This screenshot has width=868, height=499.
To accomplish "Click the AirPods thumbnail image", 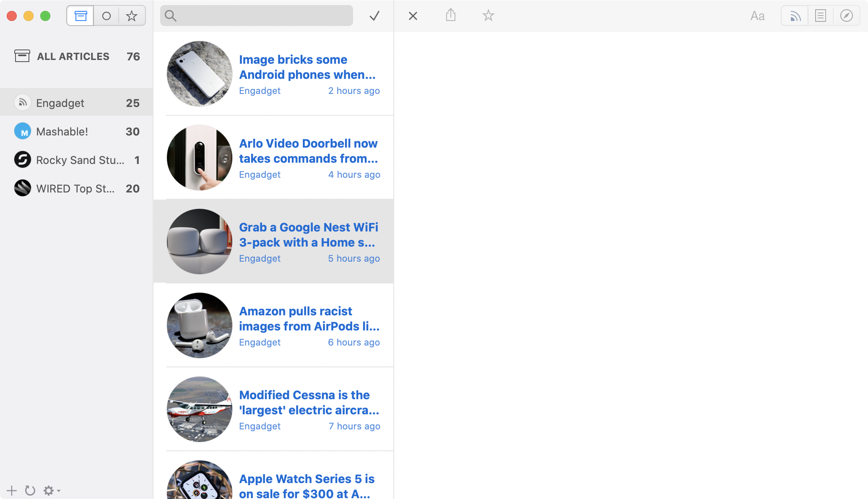I will coord(200,325).
